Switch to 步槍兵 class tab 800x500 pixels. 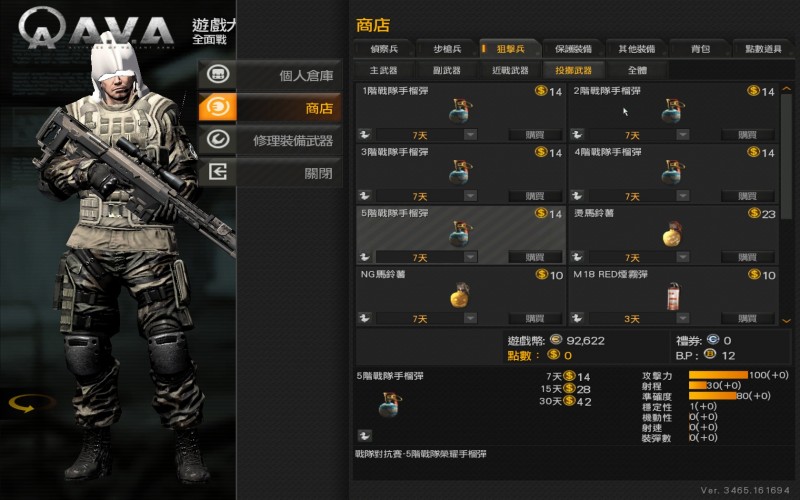pyautogui.click(x=447, y=48)
